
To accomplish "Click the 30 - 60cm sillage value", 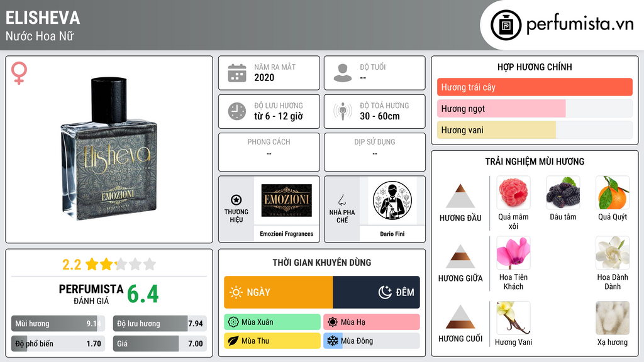I will [380, 116].
